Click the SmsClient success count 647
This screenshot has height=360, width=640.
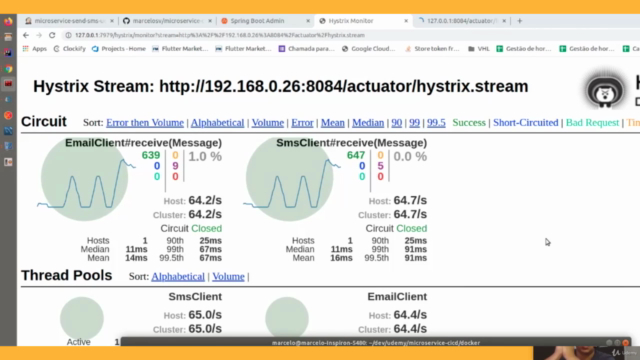(356, 155)
